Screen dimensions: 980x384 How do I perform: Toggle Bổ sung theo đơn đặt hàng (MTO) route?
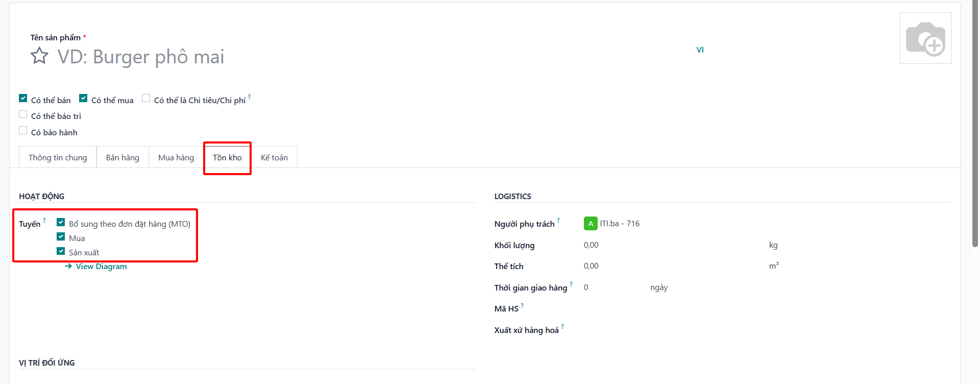pos(61,222)
